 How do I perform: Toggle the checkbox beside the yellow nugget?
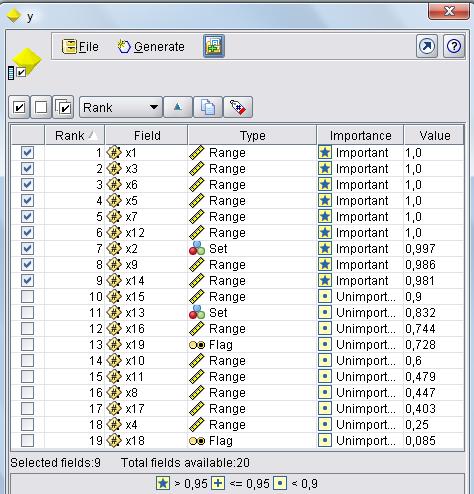click(21, 72)
